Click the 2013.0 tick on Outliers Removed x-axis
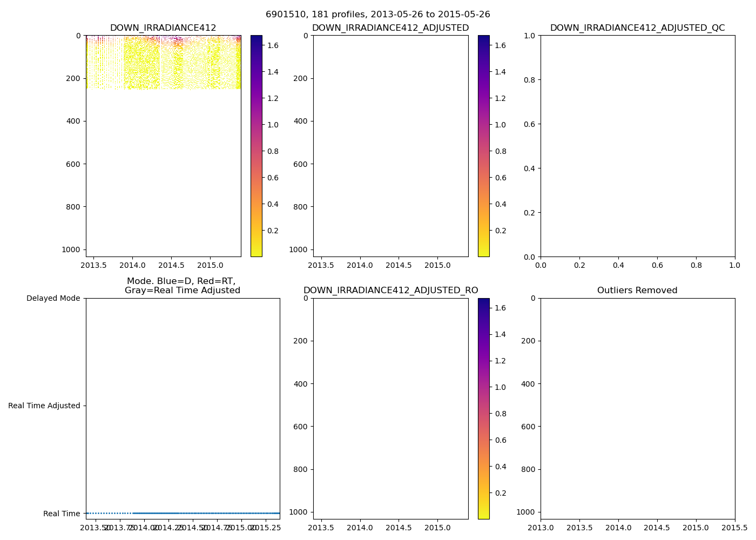Screen dimensions: 756x540 click(541, 527)
